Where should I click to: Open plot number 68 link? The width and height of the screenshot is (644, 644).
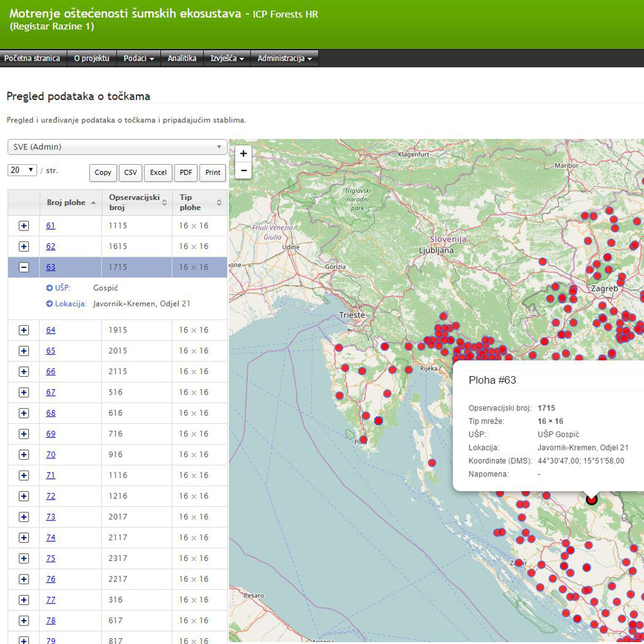51,413
